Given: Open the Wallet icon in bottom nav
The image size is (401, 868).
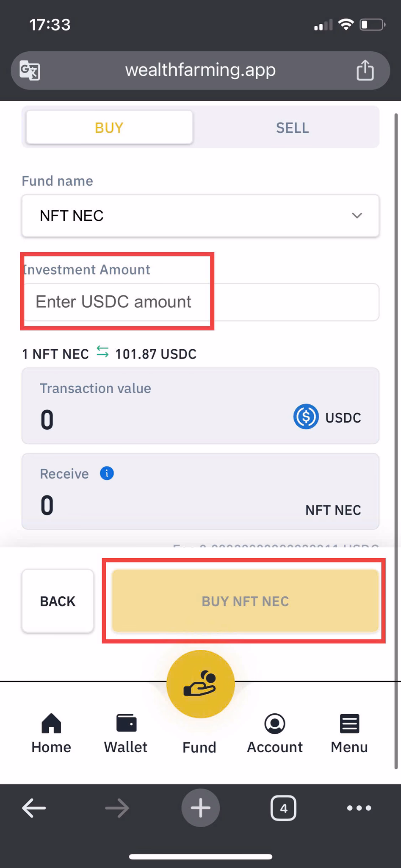Looking at the screenshot, I should pyautogui.click(x=126, y=723).
